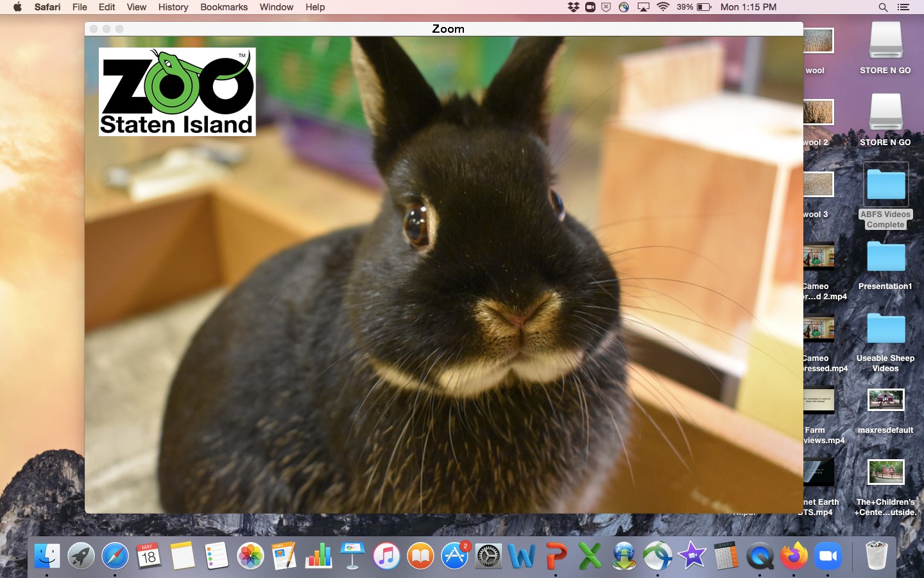Click Dropbox icon in menu bar

(573, 7)
